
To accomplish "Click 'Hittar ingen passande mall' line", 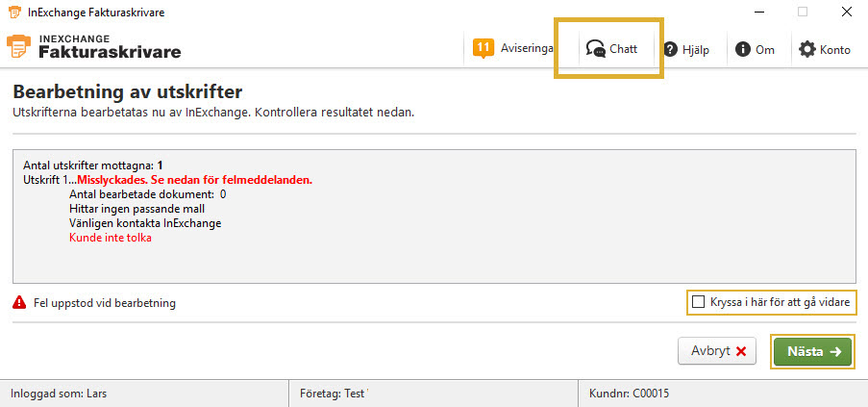I will pyautogui.click(x=137, y=209).
